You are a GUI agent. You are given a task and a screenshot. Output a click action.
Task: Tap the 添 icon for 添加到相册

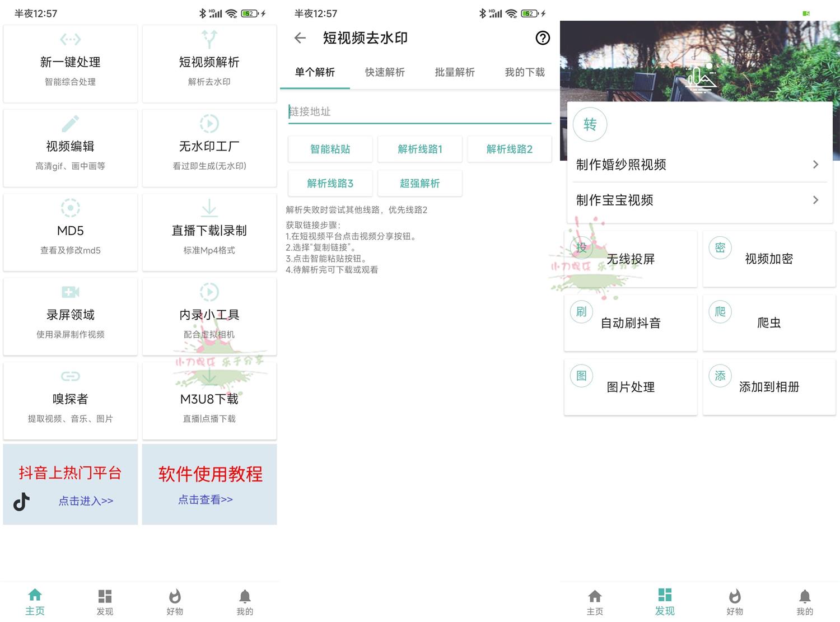pos(720,376)
